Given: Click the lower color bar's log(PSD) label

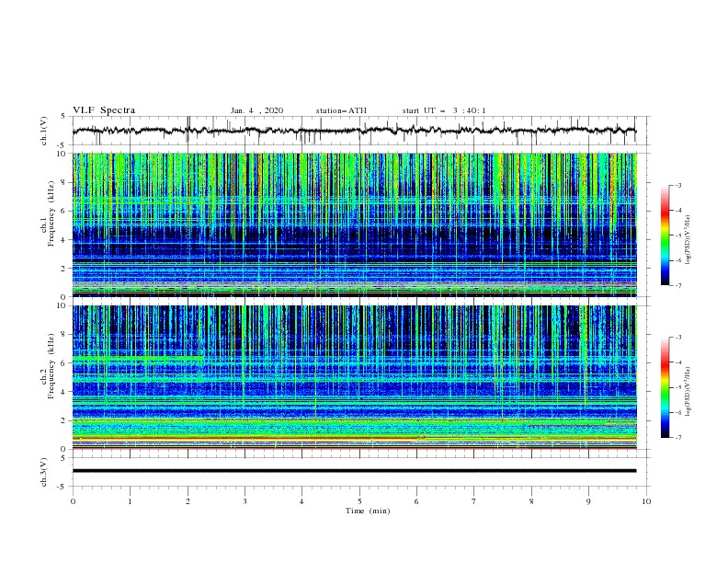Looking at the screenshot, I should pyautogui.click(x=688, y=392).
